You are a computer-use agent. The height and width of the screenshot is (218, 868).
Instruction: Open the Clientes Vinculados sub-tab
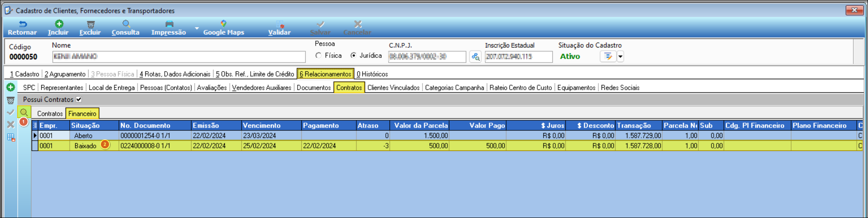tap(394, 88)
